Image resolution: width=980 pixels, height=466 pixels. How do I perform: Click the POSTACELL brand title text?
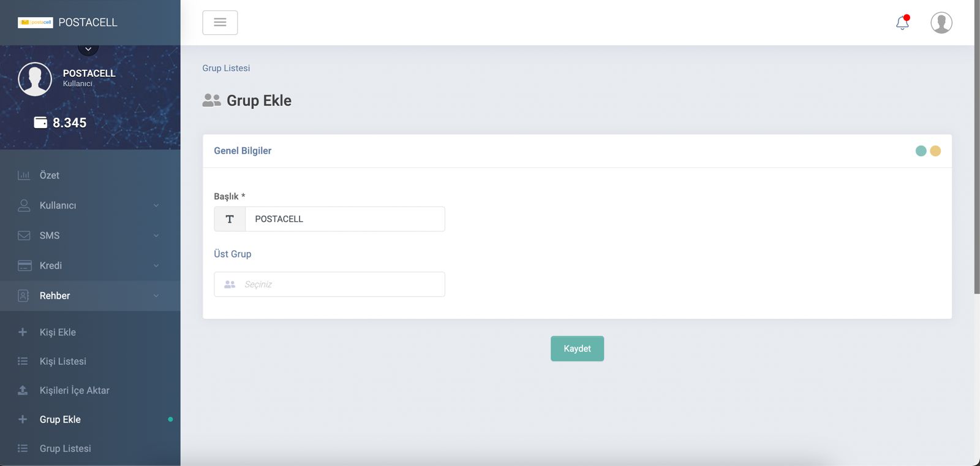click(x=88, y=23)
